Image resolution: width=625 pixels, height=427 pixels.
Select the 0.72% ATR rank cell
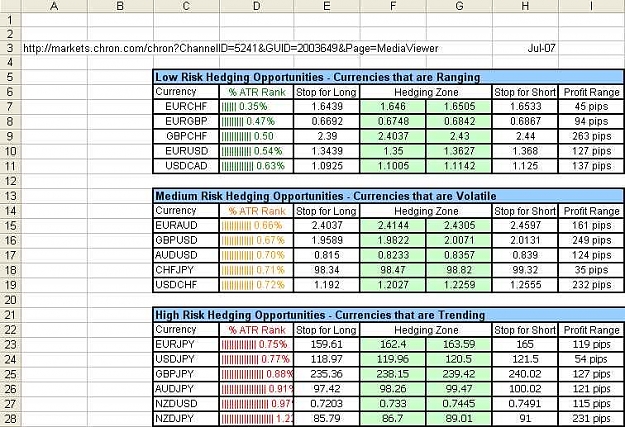pos(256,285)
